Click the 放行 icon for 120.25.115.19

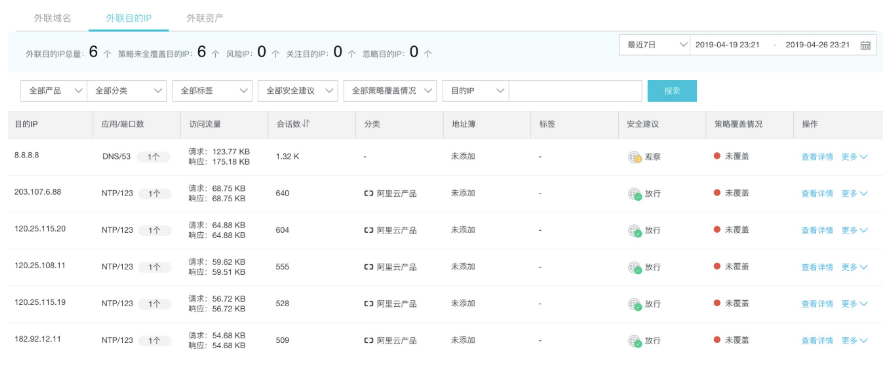click(x=634, y=305)
